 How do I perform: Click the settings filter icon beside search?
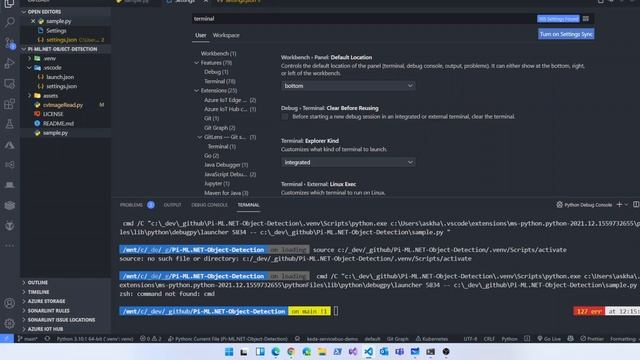coord(586,19)
